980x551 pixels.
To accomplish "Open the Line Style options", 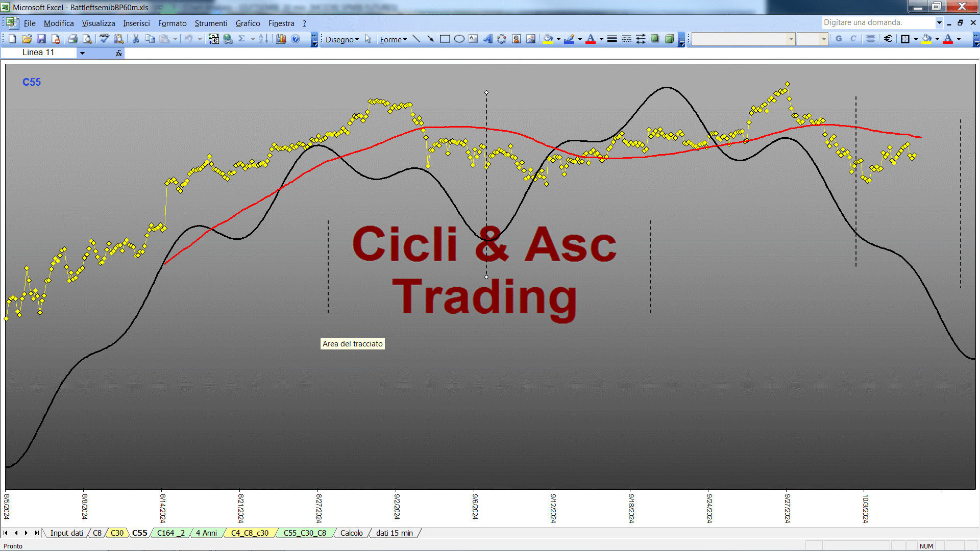I will click(612, 39).
